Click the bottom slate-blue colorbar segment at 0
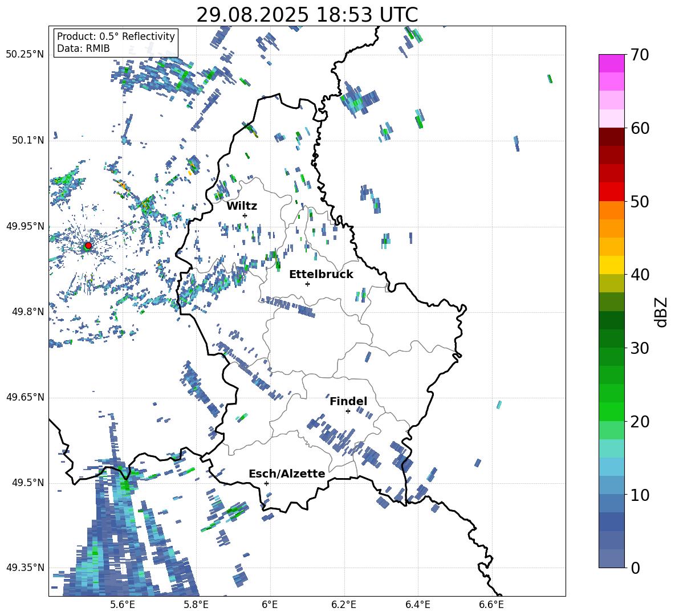The image size is (675, 616). [x=611, y=558]
